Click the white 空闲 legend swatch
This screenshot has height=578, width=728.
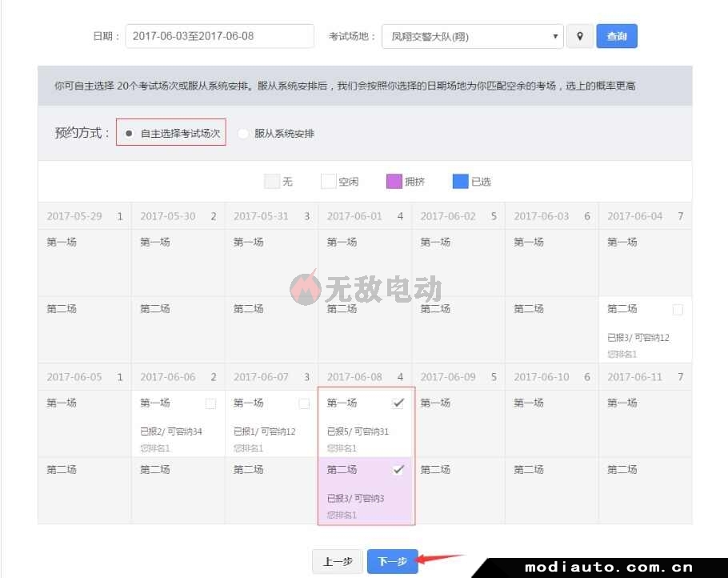[x=328, y=182]
